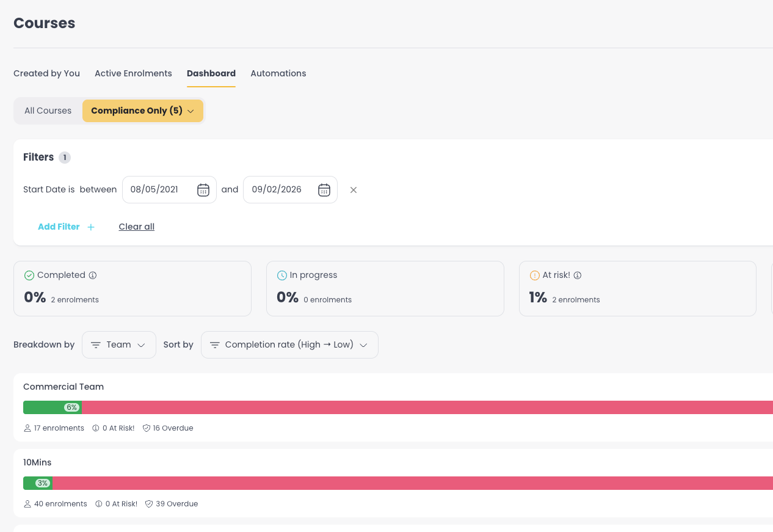This screenshot has height=532, width=773.
Task: Click the At risk! stats card
Action: (637, 289)
